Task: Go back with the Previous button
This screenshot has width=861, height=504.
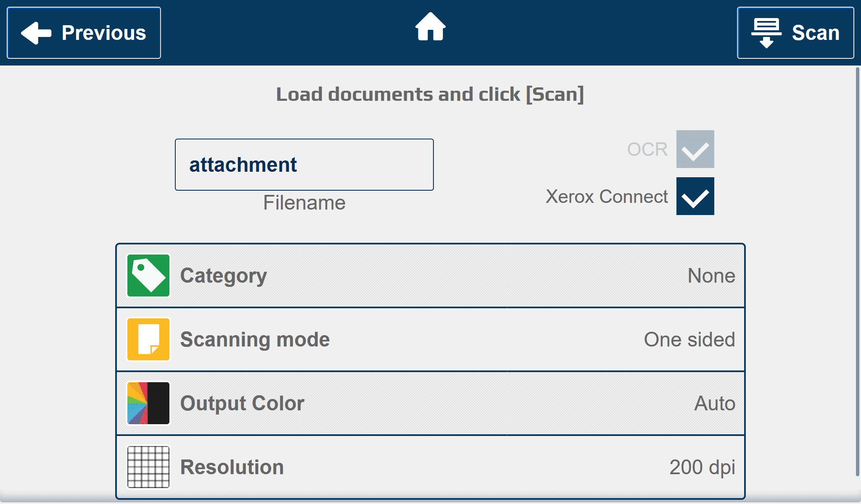Action: (x=84, y=33)
